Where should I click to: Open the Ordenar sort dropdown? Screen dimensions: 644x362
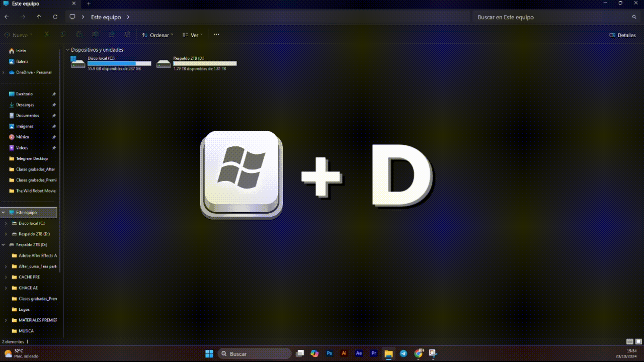point(157,35)
